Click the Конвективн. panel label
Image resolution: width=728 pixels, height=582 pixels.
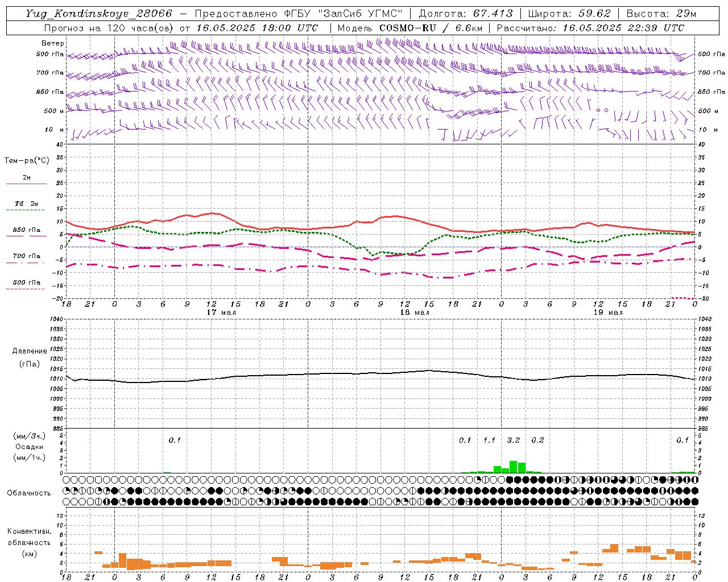[29, 531]
